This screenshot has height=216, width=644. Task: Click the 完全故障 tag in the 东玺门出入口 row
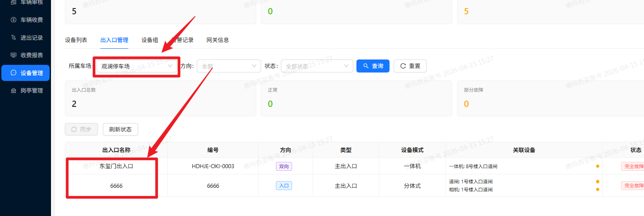coord(633,166)
